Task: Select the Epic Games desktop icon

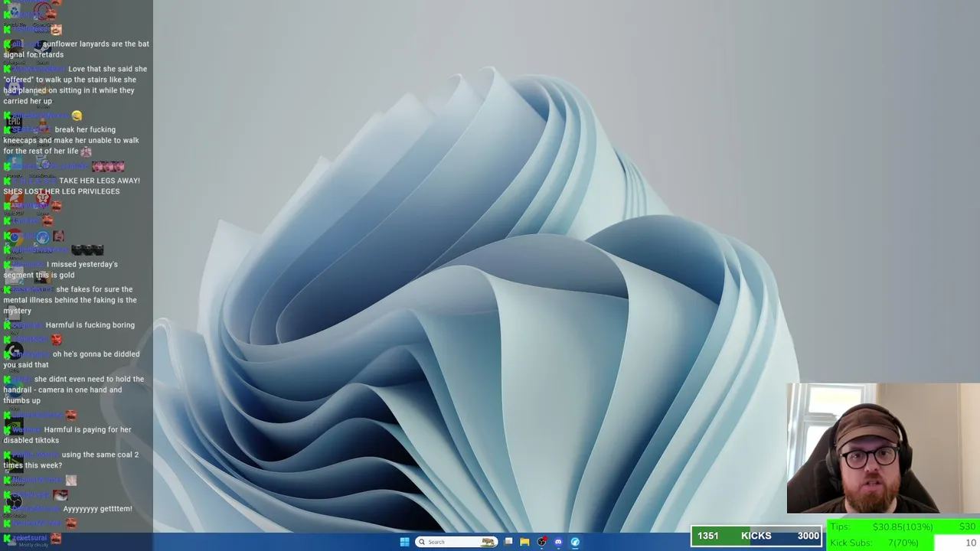Action: click(14, 122)
